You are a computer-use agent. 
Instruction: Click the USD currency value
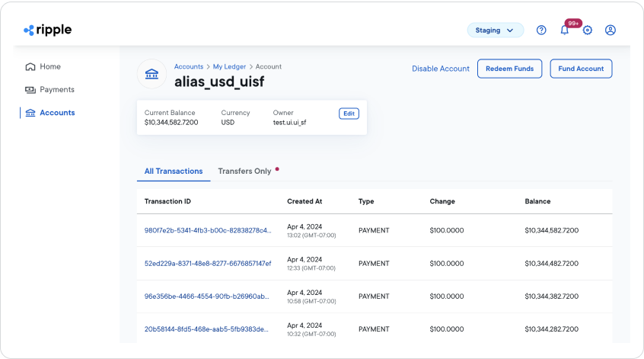point(228,123)
